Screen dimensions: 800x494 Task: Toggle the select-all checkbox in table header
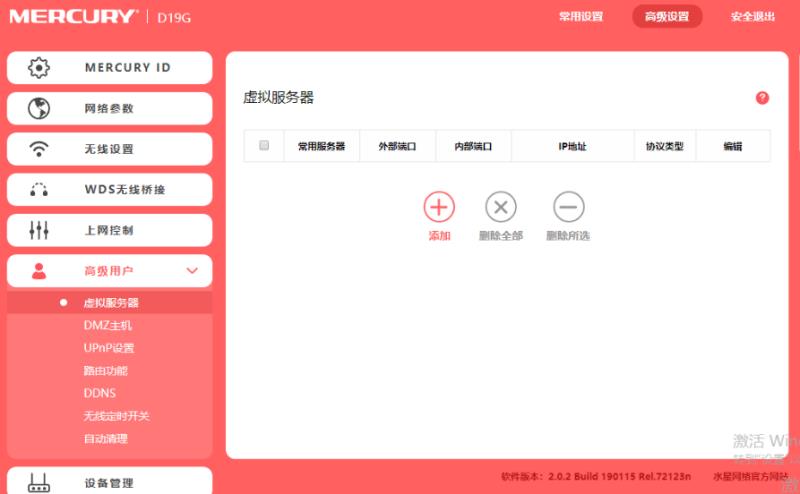pos(264,145)
